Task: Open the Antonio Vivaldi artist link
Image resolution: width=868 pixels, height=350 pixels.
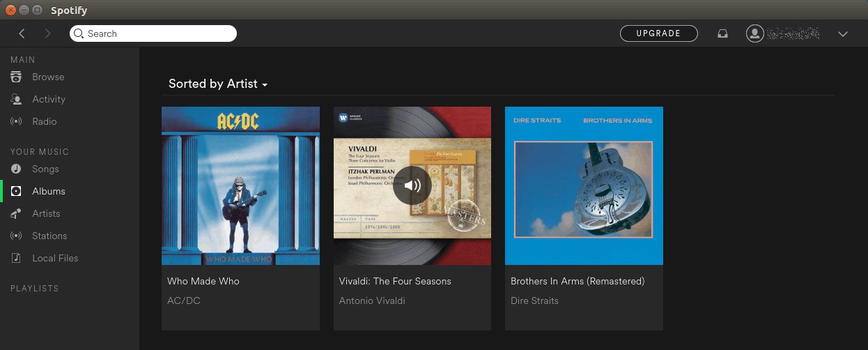Action: click(372, 300)
